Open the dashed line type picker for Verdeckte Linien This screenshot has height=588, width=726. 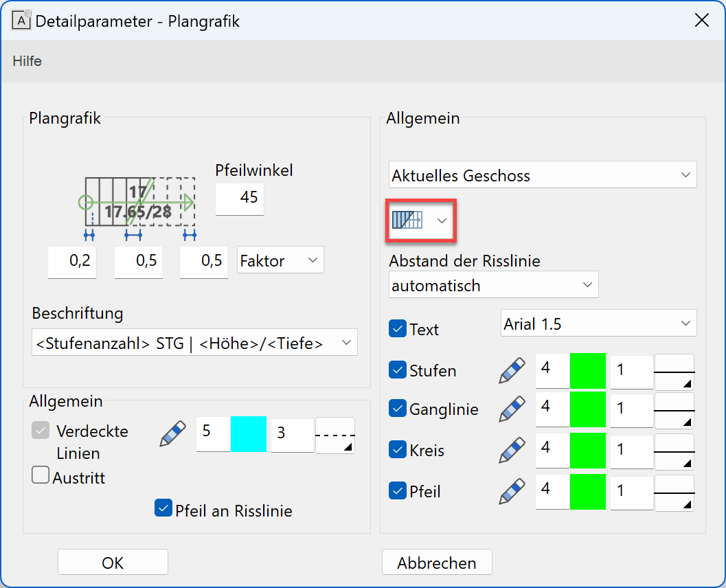[x=335, y=436]
